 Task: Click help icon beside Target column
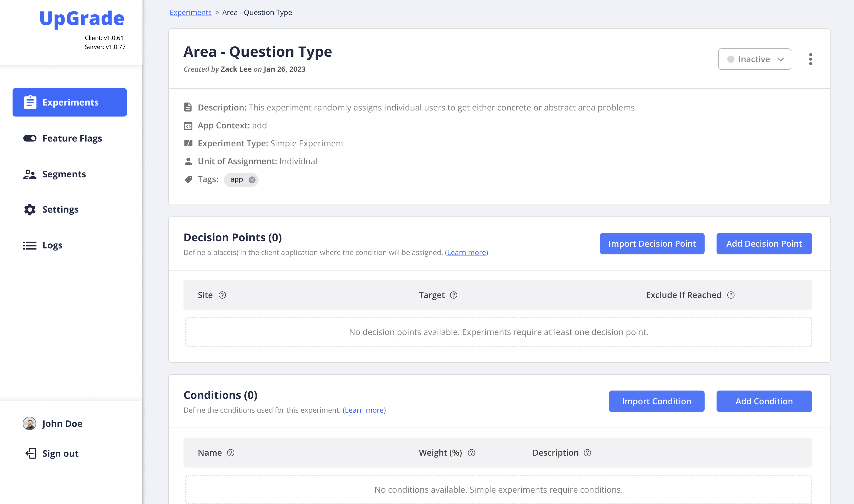[x=453, y=295]
